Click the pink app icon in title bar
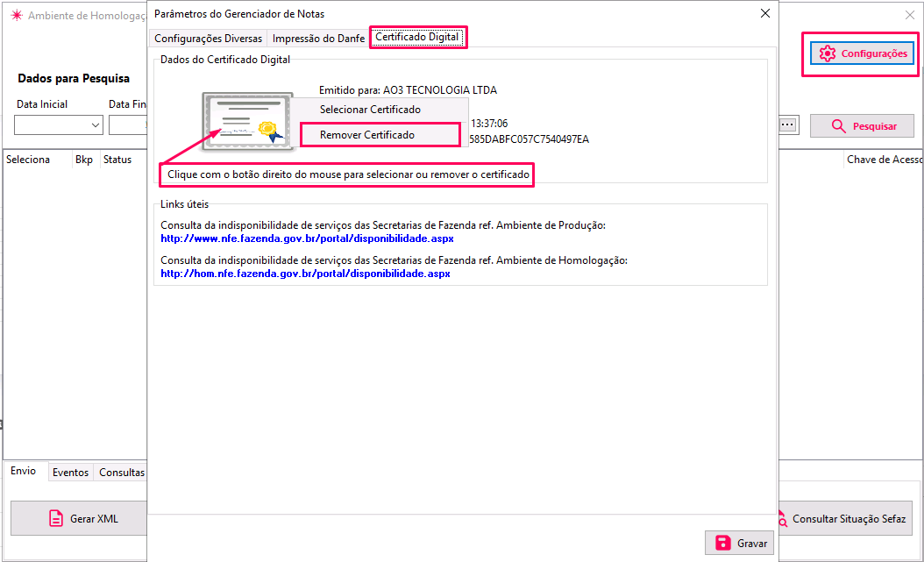Viewport: 924px width, 562px height. click(15, 16)
